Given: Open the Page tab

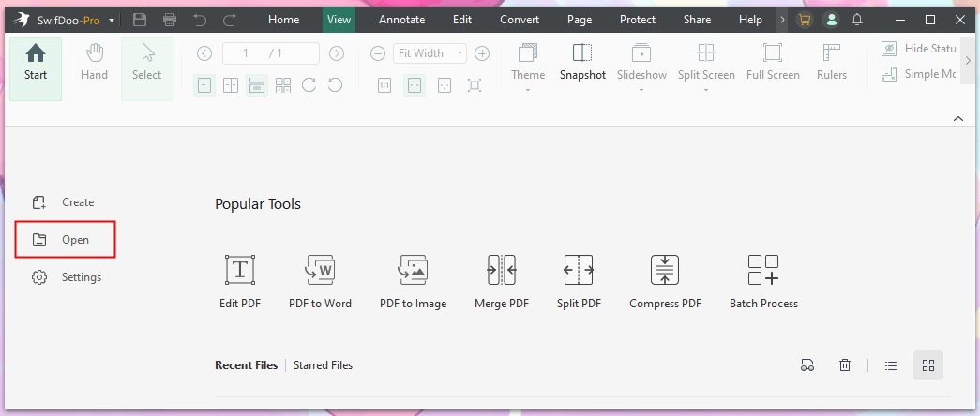Looking at the screenshot, I should (580, 20).
